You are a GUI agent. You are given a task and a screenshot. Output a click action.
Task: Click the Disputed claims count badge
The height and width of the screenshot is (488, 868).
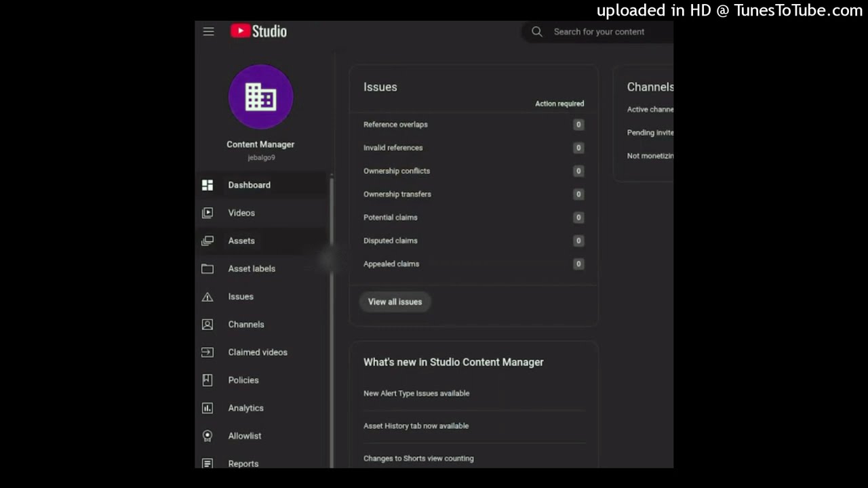click(x=578, y=241)
